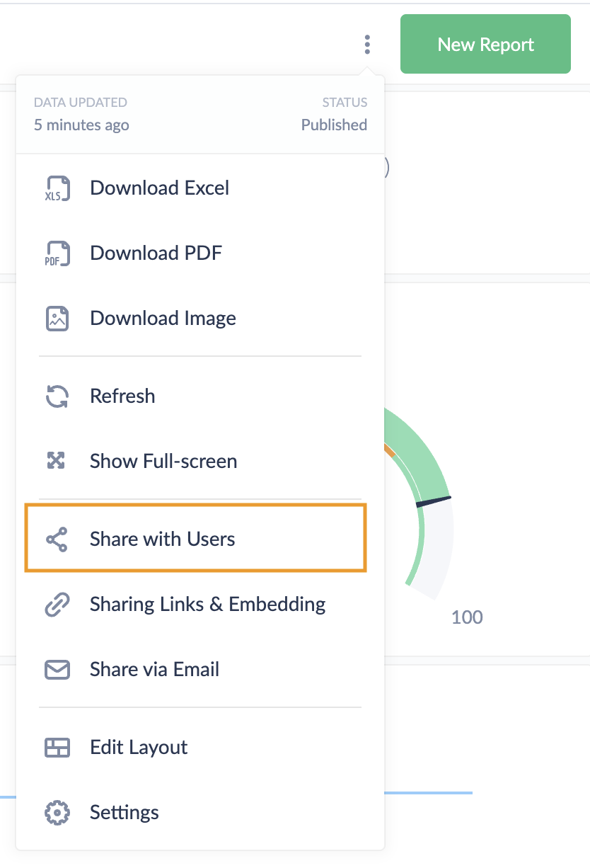This screenshot has height=868, width=590.
Task: Toggle the three-dot options menu
Action: [367, 45]
